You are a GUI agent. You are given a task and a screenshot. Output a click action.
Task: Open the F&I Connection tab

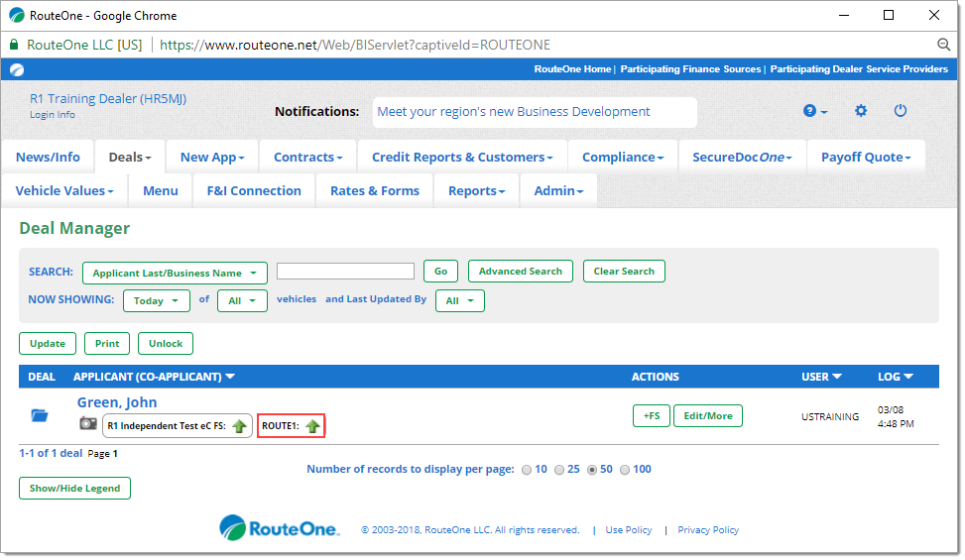254,191
